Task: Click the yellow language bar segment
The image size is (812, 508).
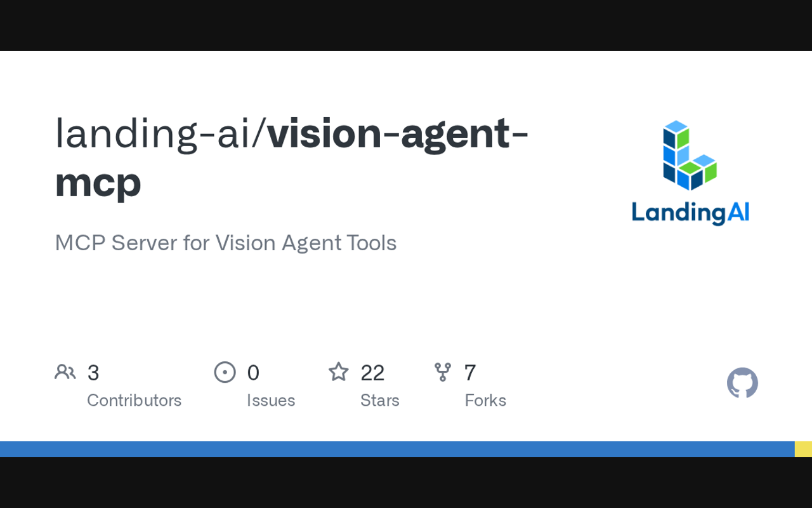Action: 803,449
